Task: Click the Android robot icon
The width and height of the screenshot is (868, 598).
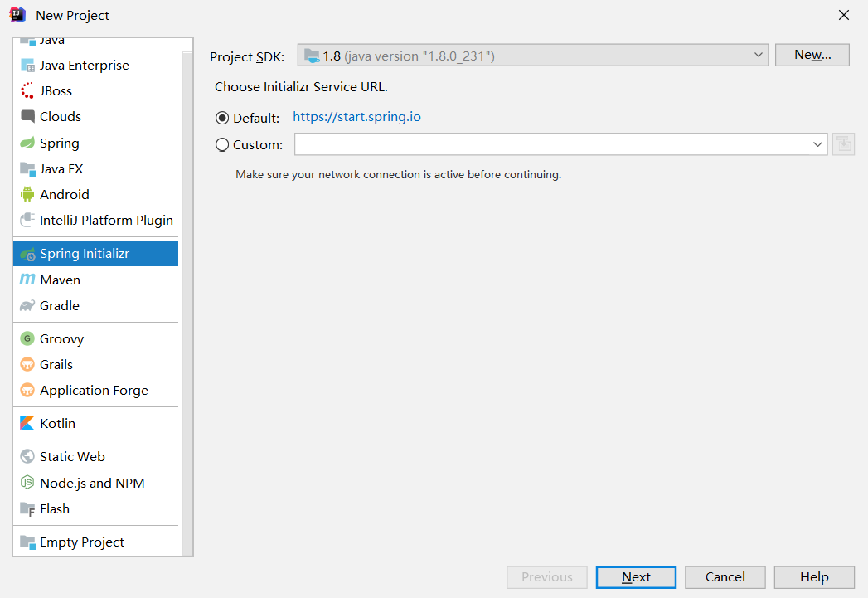Action: coord(27,194)
